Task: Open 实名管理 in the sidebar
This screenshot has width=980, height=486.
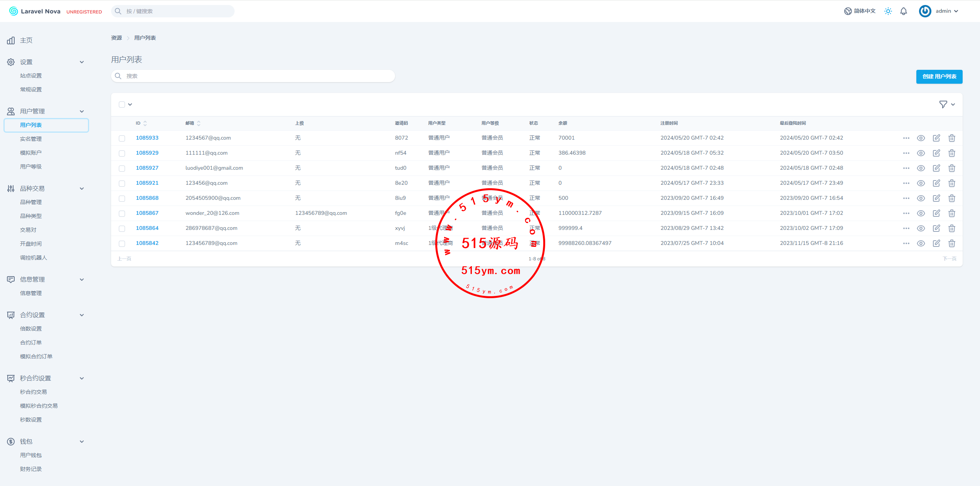Action: (x=31, y=139)
